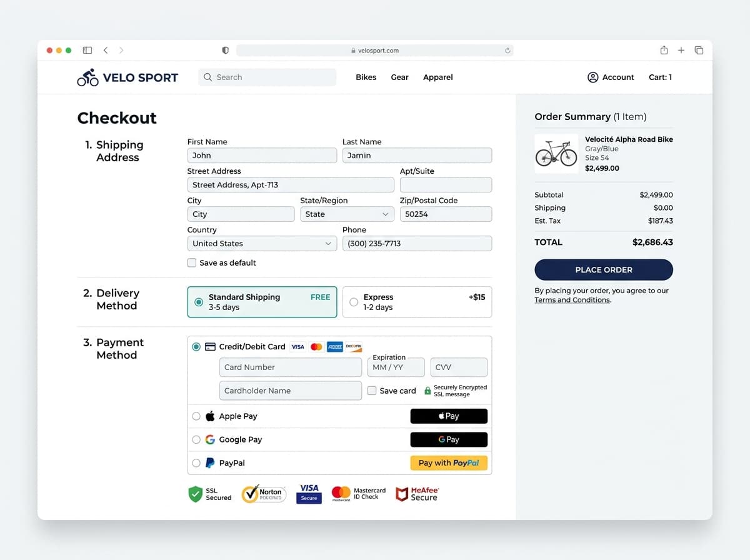Click the credit card icon next to Credit/Debit Card
Screen dimensions: 750x560
[211, 347]
